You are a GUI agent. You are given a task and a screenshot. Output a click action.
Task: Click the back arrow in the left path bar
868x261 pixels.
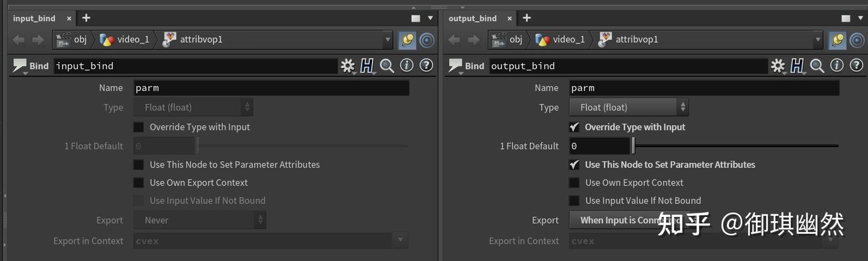19,40
